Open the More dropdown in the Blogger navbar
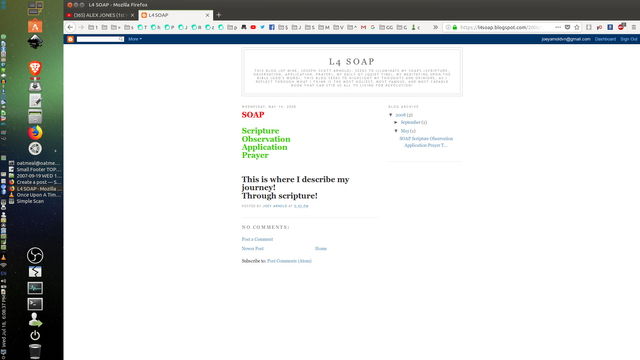Viewport: 640px width, 360px height. coord(135,39)
